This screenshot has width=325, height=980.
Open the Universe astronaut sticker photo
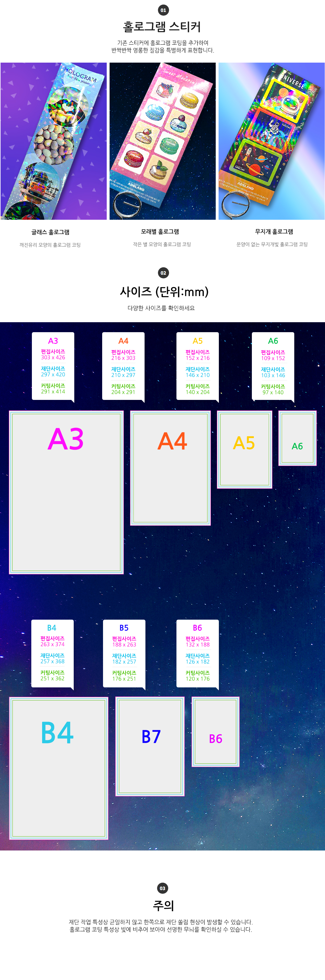(271, 141)
